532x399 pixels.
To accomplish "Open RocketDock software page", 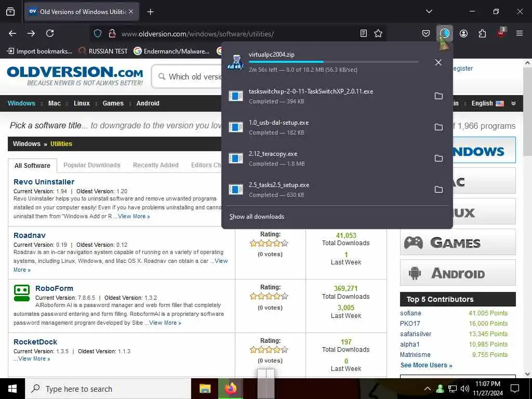I will [x=35, y=342].
